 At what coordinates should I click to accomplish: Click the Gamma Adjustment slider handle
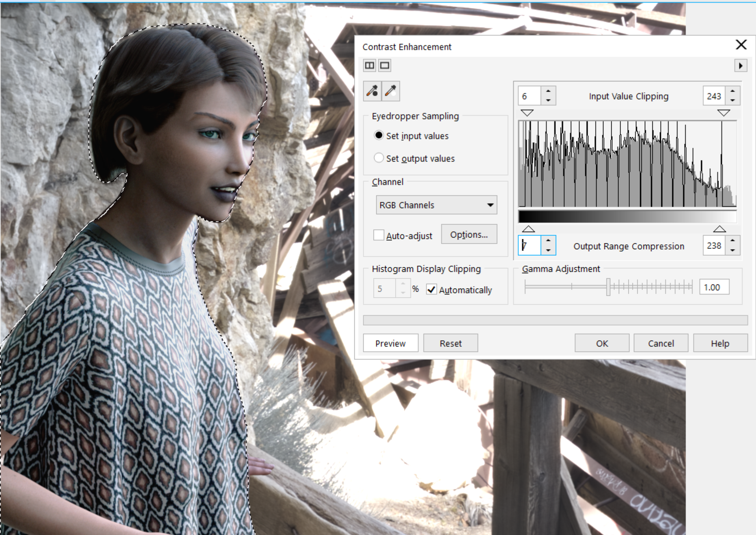pyautogui.click(x=608, y=287)
